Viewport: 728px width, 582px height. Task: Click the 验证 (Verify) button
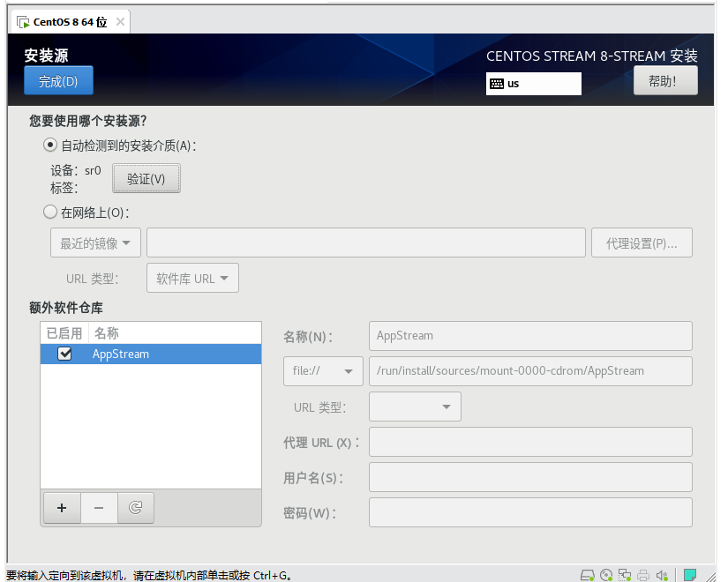(146, 179)
